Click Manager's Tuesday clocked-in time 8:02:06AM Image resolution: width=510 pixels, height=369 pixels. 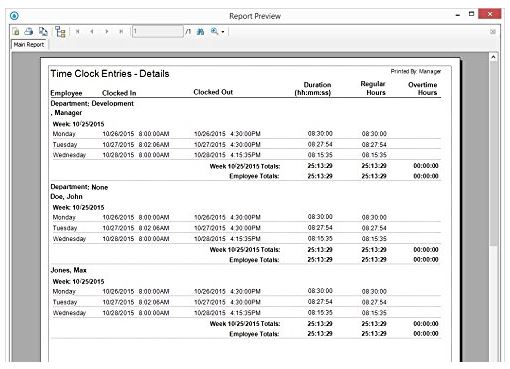(154, 145)
